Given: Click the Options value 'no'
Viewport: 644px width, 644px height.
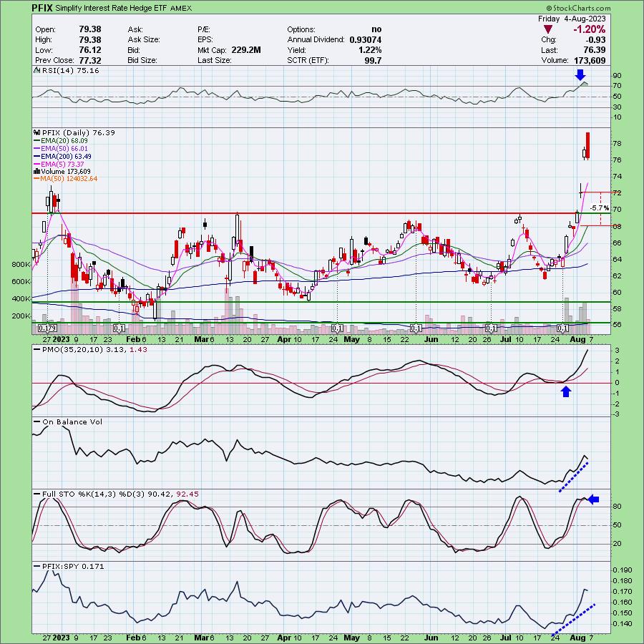Looking at the screenshot, I should tap(376, 29).
